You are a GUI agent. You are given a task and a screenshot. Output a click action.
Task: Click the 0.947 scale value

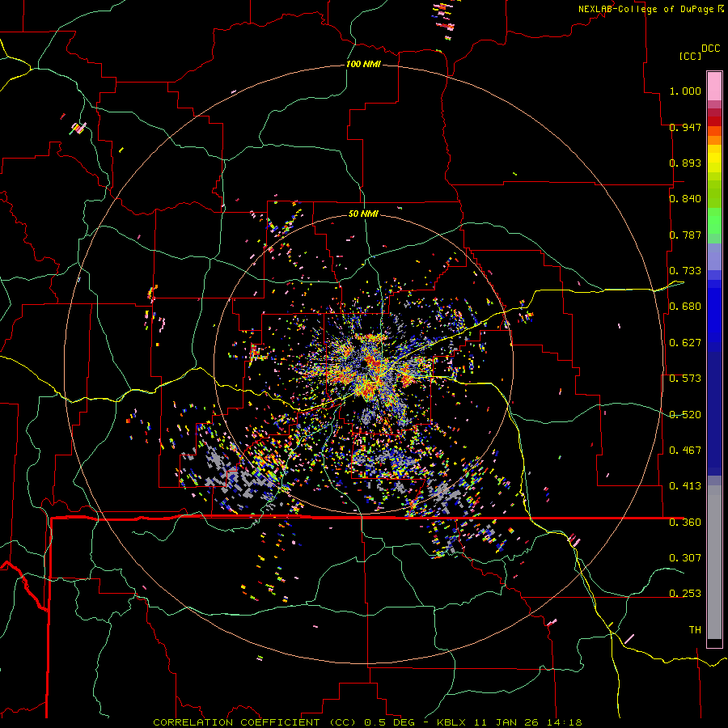click(x=685, y=127)
